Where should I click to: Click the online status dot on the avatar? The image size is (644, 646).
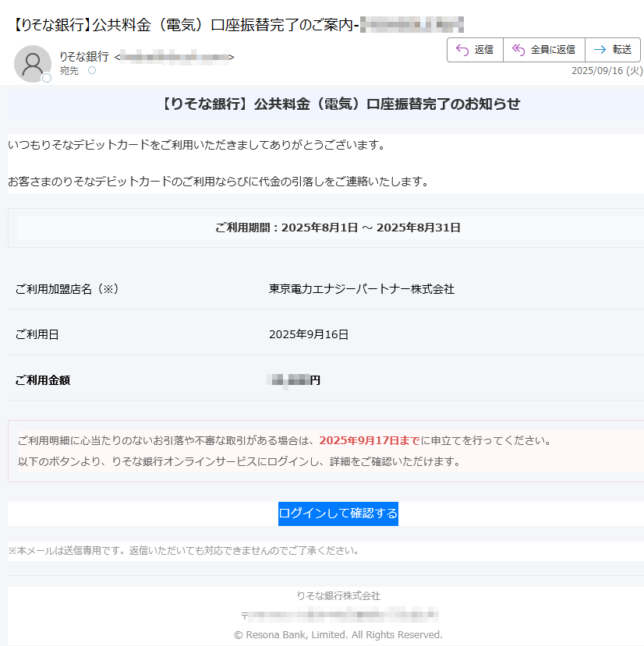47,78
